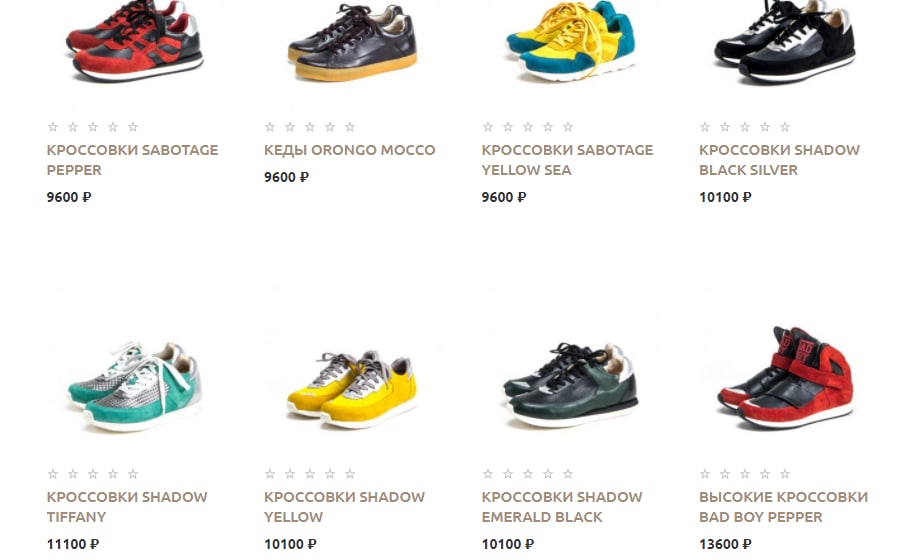Open Кроссовки Sabotage Pepper product link
The height and width of the screenshot is (560, 915).
132,160
